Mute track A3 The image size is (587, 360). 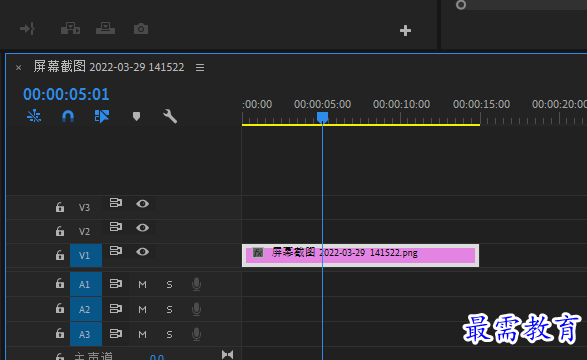[142, 334]
